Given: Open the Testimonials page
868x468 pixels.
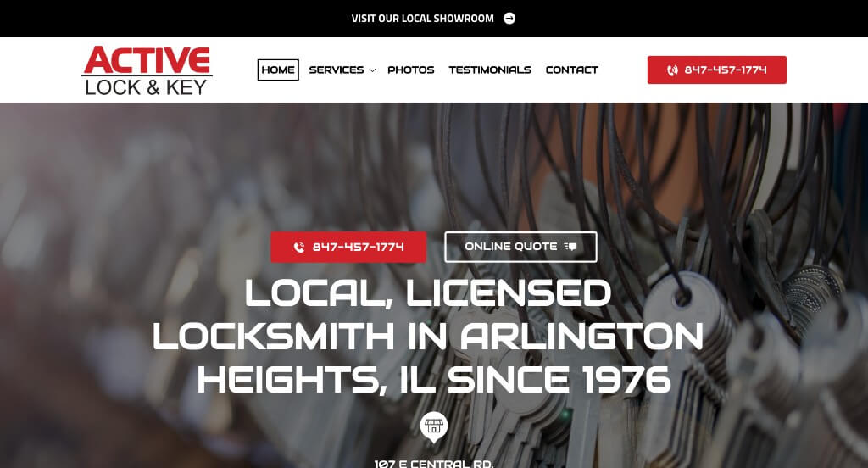Looking at the screenshot, I should point(490,70).
